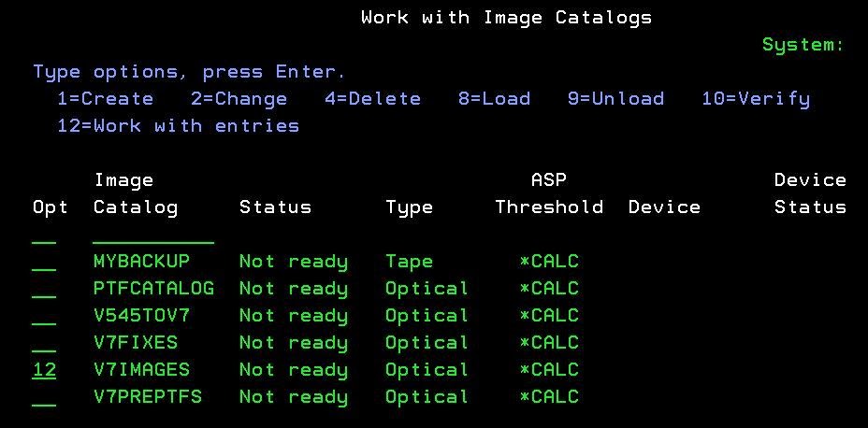Click the Opt field beside V7PREPTFS
The image size is (868, 428).
[x=44, y=397]
